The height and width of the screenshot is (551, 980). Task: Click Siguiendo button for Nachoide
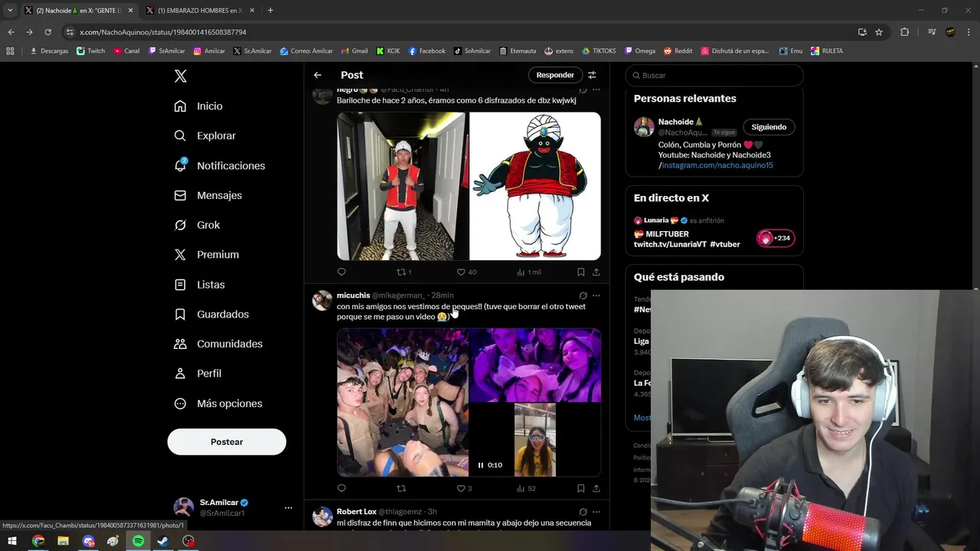(769, 127)
